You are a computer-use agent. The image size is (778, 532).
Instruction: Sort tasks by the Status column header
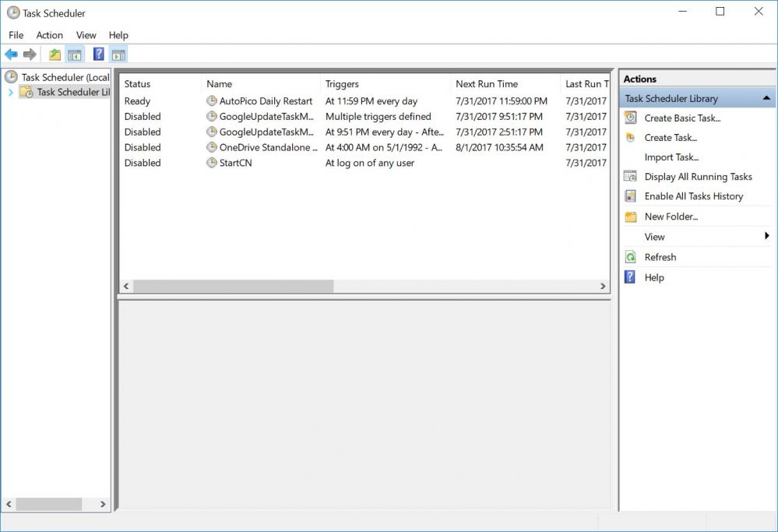(137, 83)
